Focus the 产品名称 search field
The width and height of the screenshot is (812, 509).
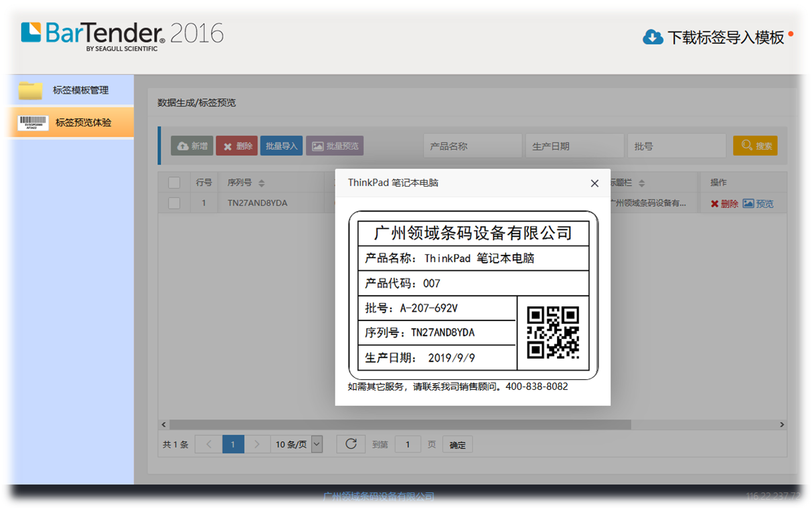click(473, 146)
